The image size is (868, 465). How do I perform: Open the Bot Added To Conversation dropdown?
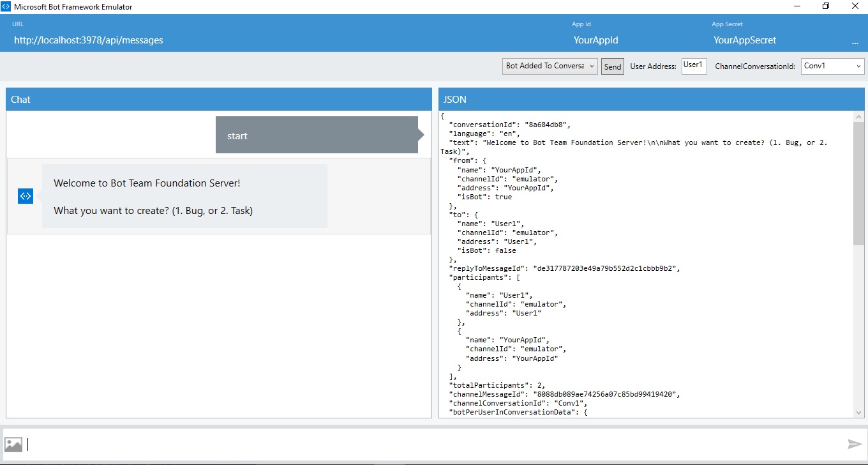550,66
